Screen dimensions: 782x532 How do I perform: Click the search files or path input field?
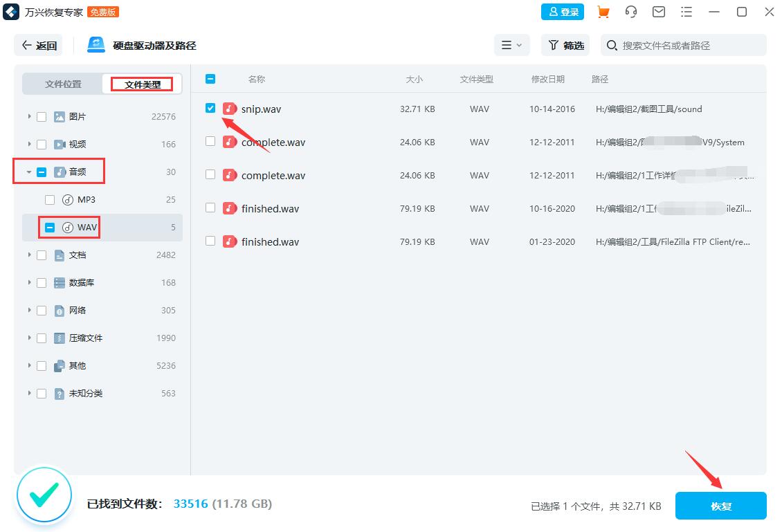click(685, 45)
